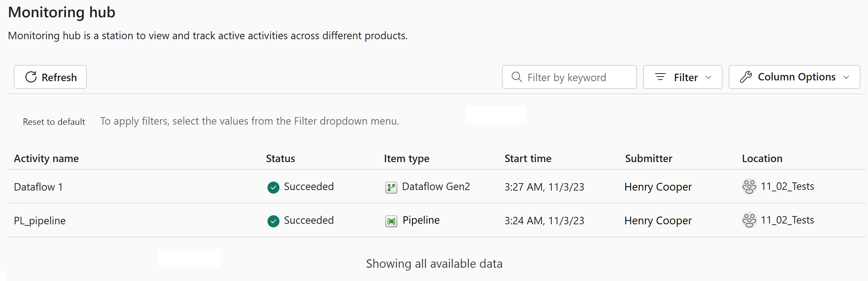The width and height of the screenshot is (868, 281).
Task: Click the filter lines icon
Action: (660, 77)
